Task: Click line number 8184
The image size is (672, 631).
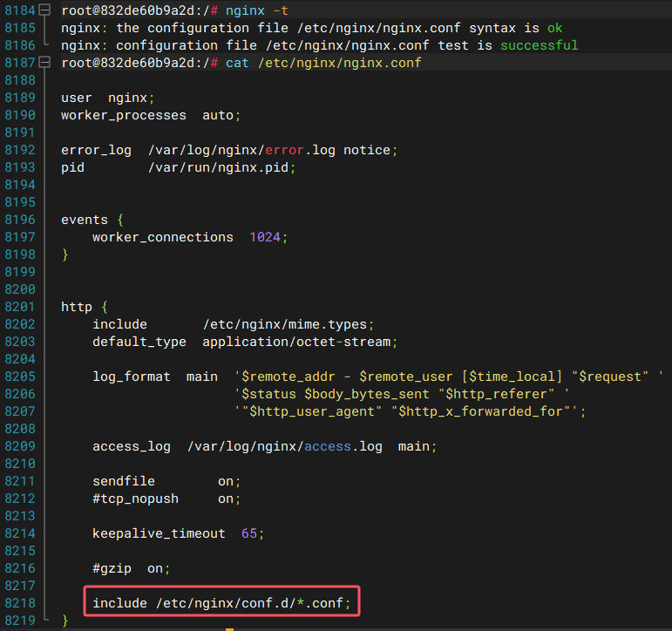Action: 20,10
